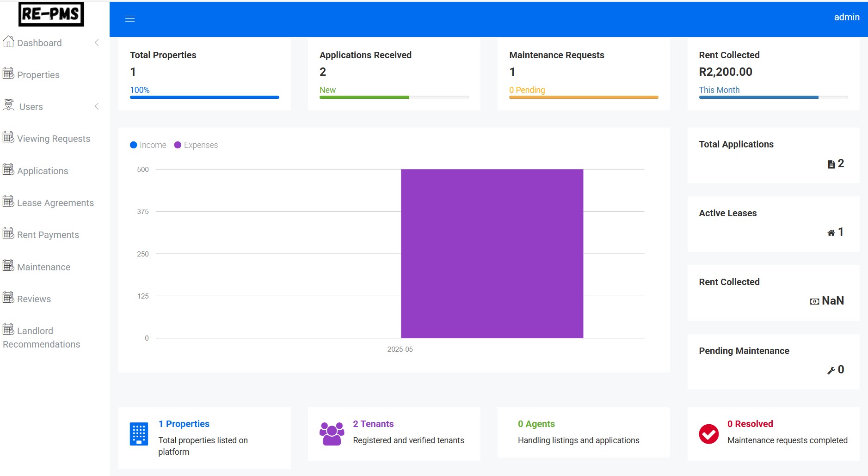Open the admin account menu
This screenshot has height=476, width=868.
[847, 17]
